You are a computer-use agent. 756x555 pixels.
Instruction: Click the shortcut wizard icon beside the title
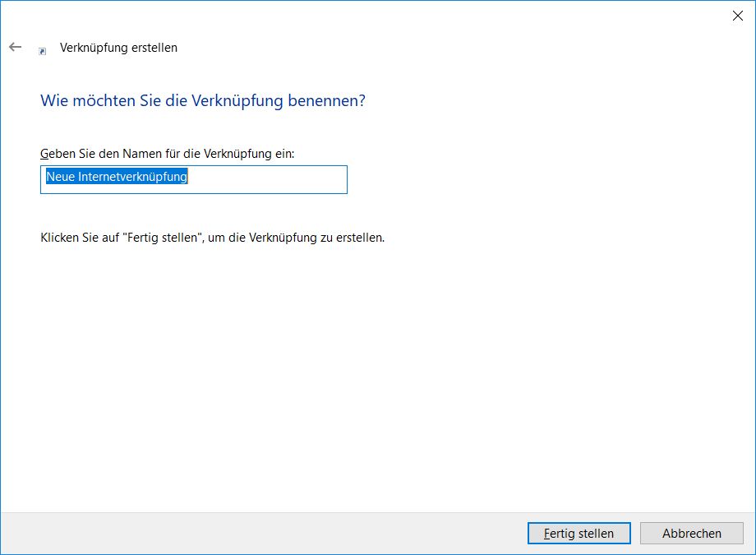coord(43,51)
